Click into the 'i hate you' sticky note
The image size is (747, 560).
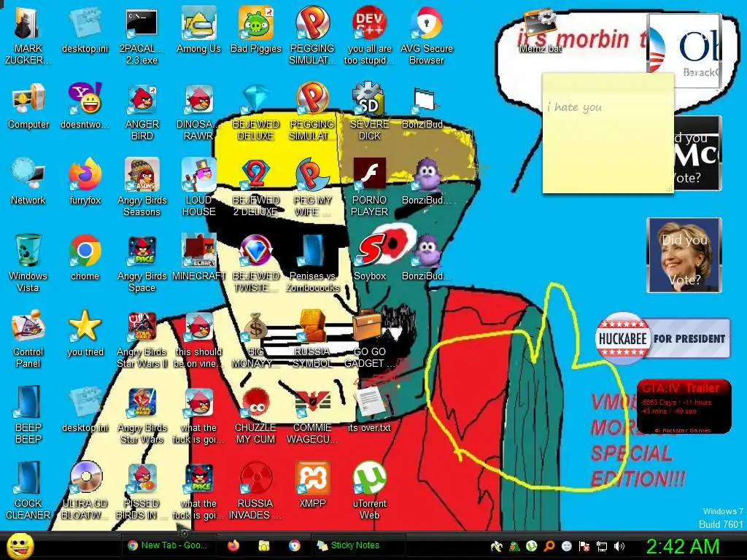point(608,133)
